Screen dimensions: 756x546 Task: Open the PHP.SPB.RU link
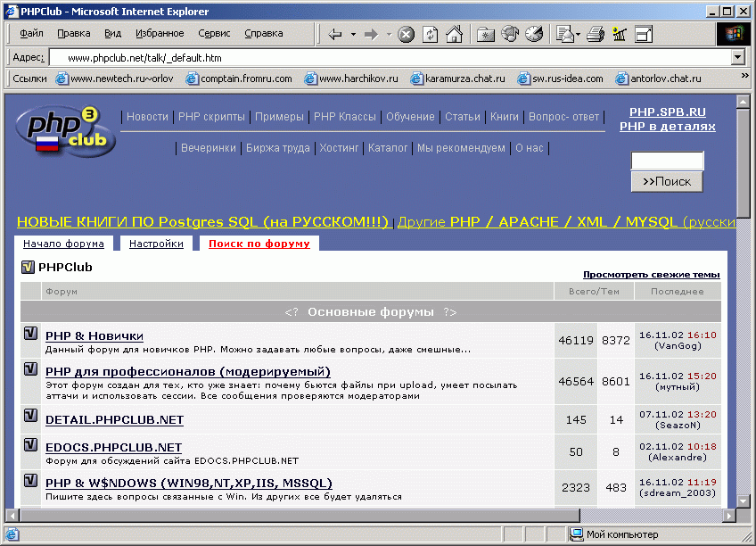coord(667,112)
